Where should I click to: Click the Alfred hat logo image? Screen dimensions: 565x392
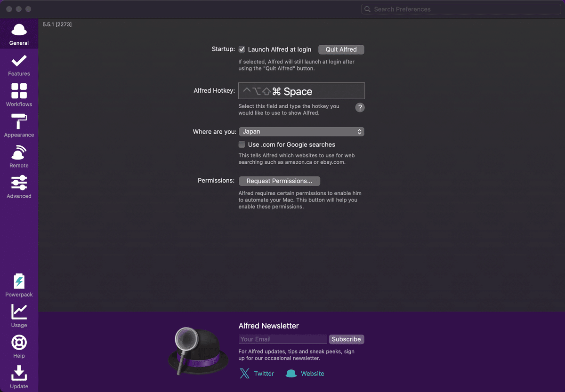tap(198, 351)
